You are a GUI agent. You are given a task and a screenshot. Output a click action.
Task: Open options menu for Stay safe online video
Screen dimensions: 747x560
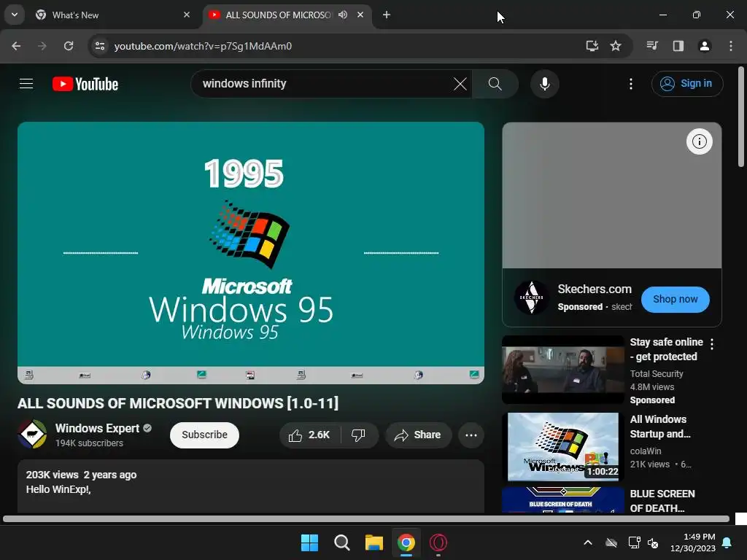[712, 344]
